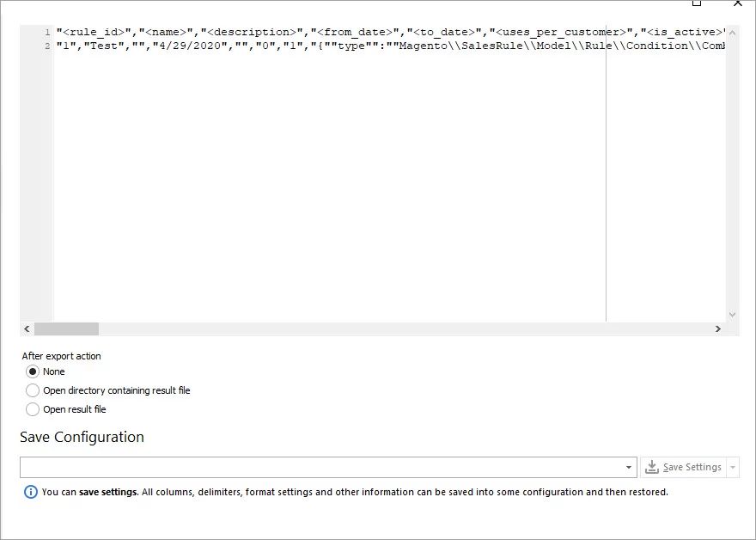Click the data row starting with "1","Test"
Viewport: 756px width, 540px height.
click(391, 46)
